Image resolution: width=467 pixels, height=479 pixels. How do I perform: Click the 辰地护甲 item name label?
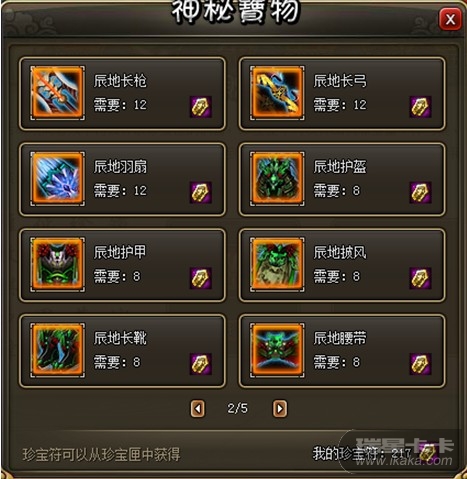120,252
